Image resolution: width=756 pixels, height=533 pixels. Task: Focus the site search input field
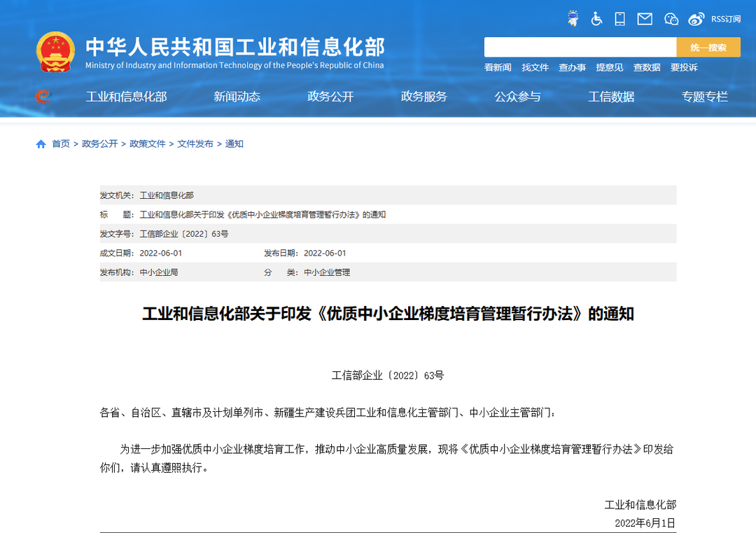[580, 47]
